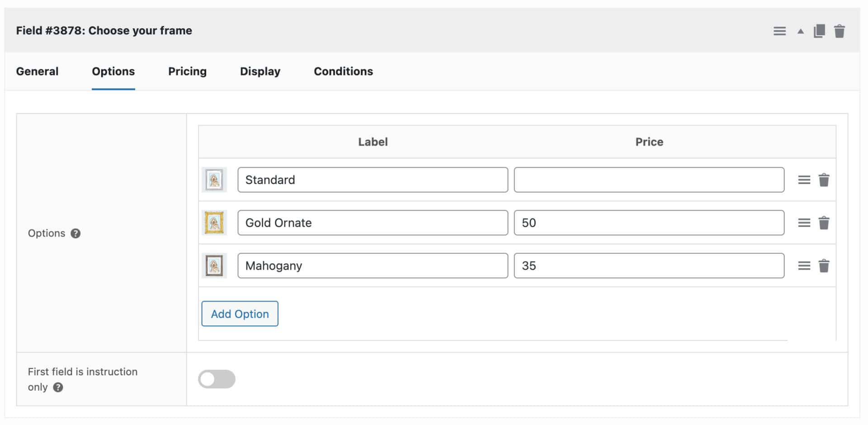Image resolution: width=868 pixels, height=425 pixels.
Task: Go to the Display tab
Action: [x=260, y=71]
